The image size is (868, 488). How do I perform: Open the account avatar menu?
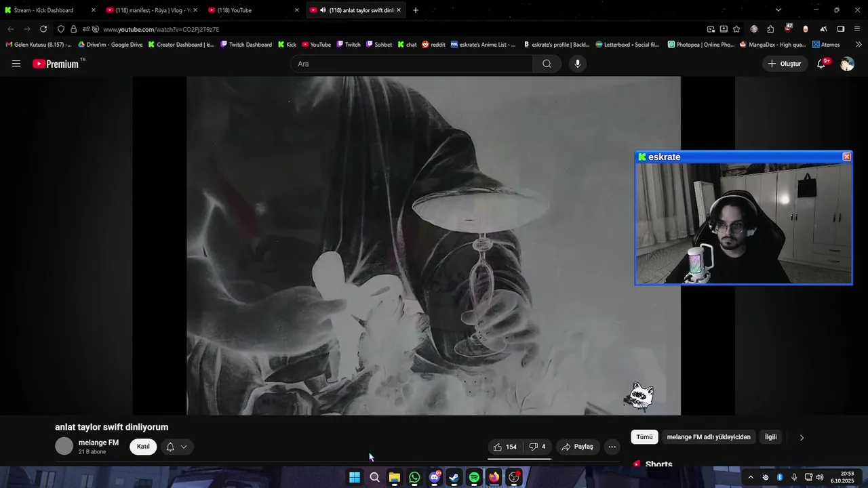[x=847, y=64]
